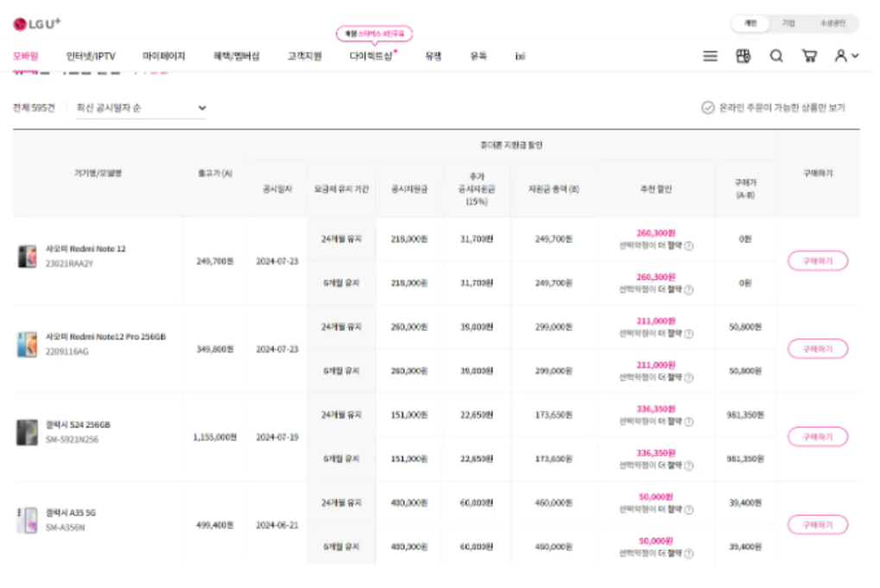Click the 2024-06-21 announcement date
The width and height of the screenshot is (880, 588).
[x=277, y=525]
